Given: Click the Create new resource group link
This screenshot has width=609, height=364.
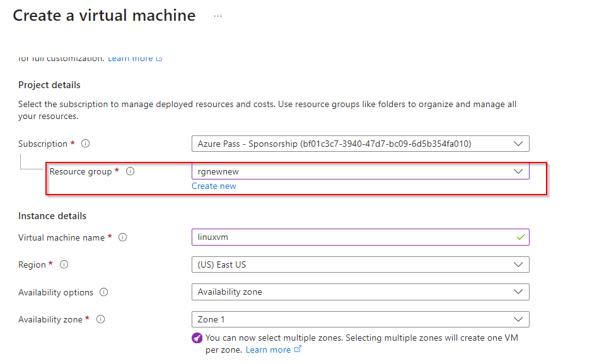Looking at the screenshot, I should 214,186.
